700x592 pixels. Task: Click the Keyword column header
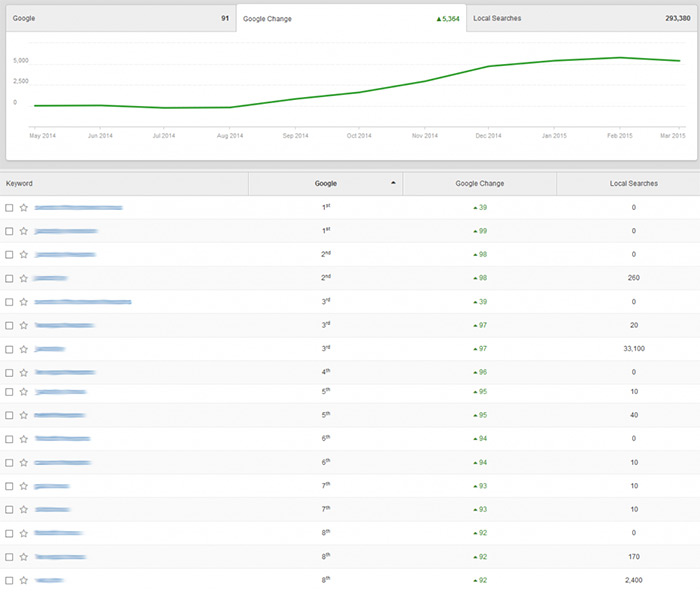point(20,184)
